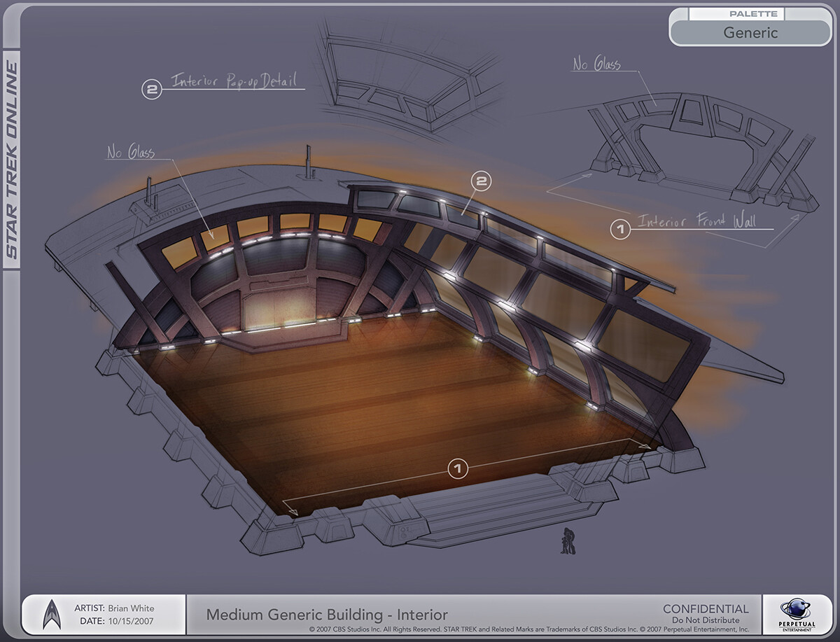The width and height of the screenshot is (840, 642).
Task: Click the vertical STAR TREK ONLINE title
Action: pyautogui.click(x=12, y=160)
